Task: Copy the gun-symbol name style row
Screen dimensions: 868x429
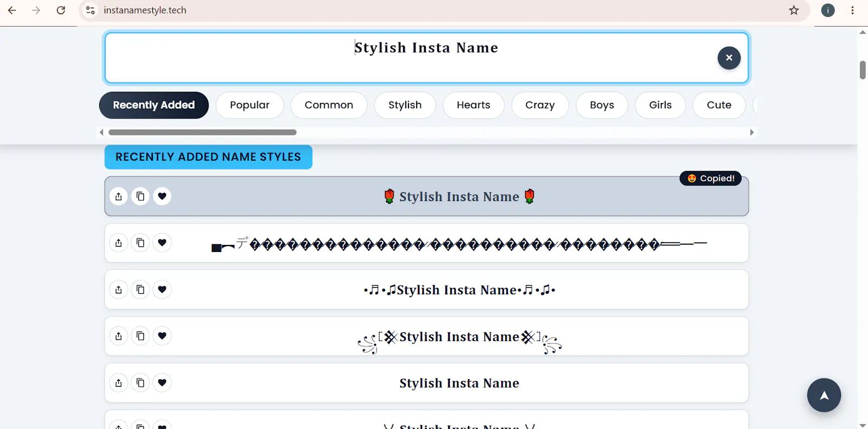Action: 141,243
